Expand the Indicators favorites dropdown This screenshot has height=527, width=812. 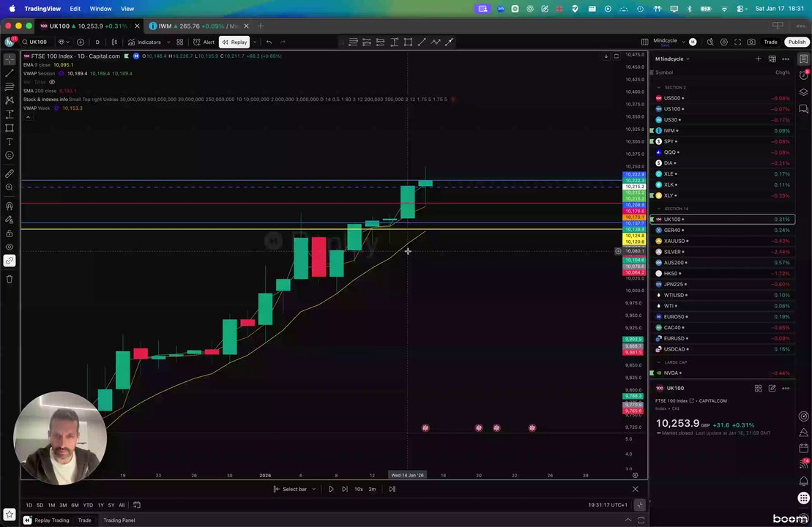[168, 42]
